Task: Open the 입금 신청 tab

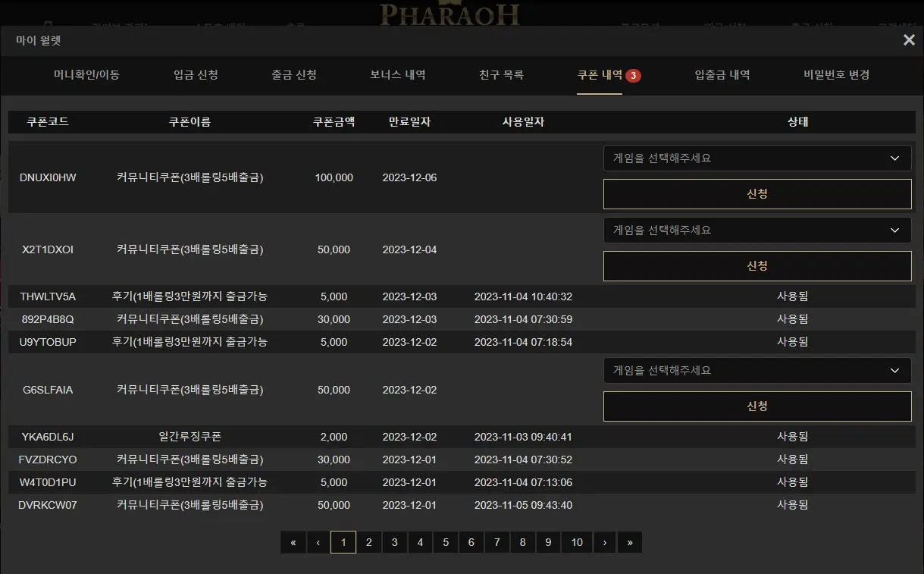Action: [x=196, y=75]
